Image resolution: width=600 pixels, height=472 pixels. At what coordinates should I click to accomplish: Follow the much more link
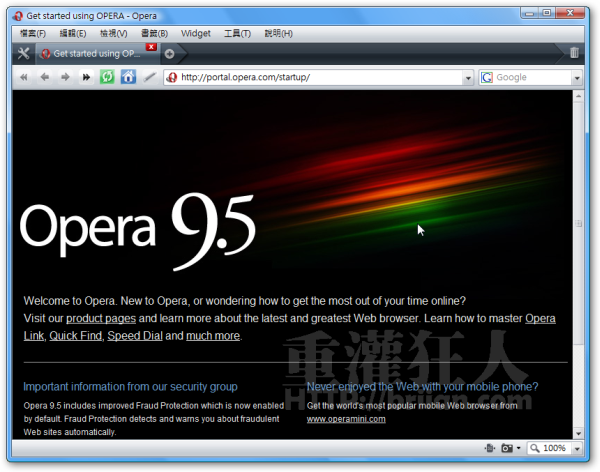[x=213, y=336]
